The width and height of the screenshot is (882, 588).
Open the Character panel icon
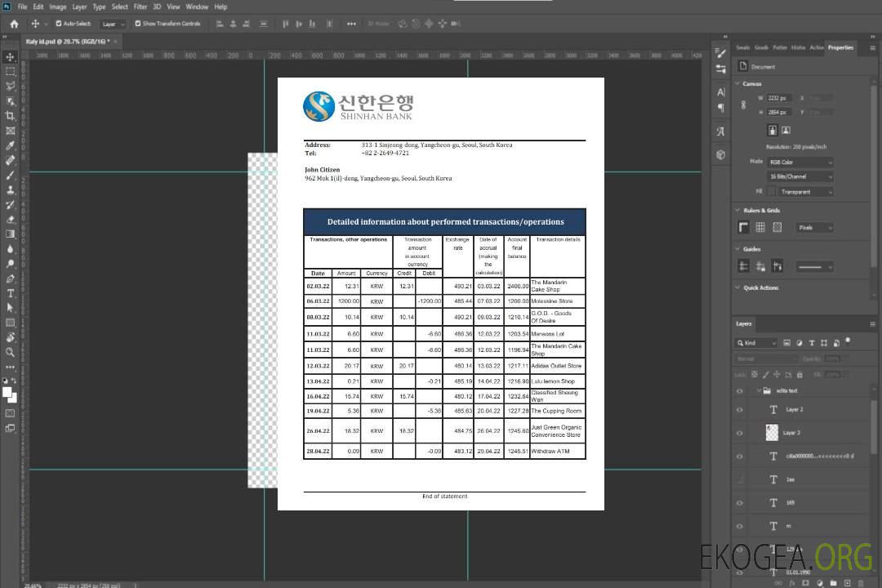pyautogui.click(x=721, y=91)
